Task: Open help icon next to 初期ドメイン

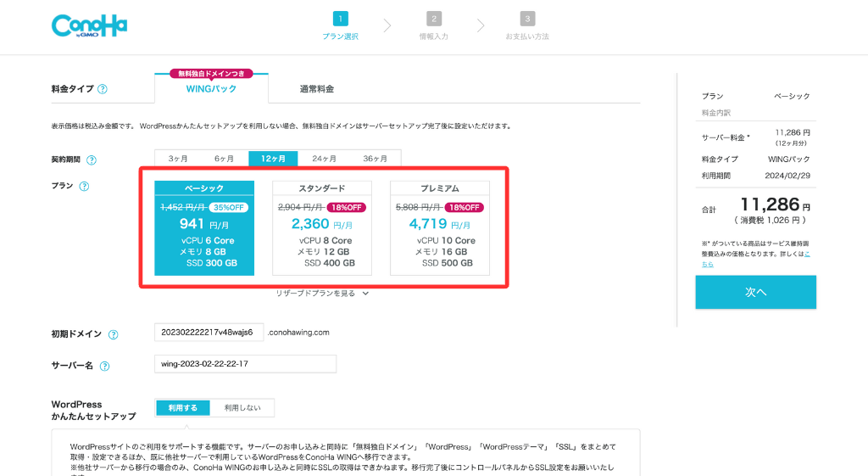Action: coord(113,334)
